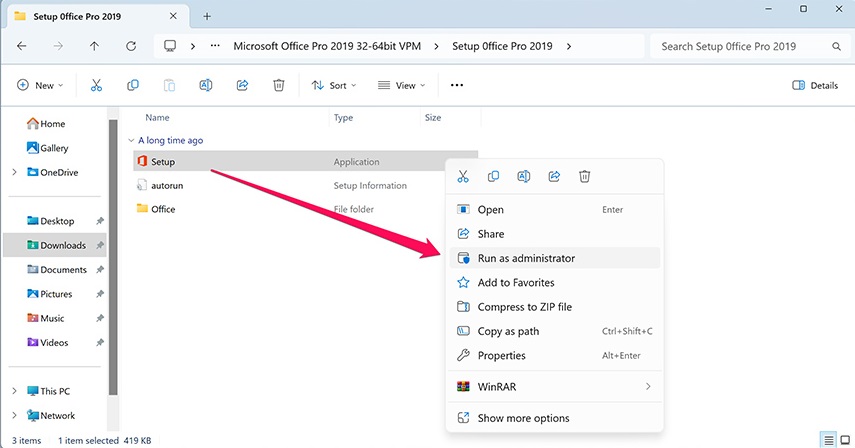855x448 pixels.
Task: Click the Rename icon in the context menu
Action: 523,176
